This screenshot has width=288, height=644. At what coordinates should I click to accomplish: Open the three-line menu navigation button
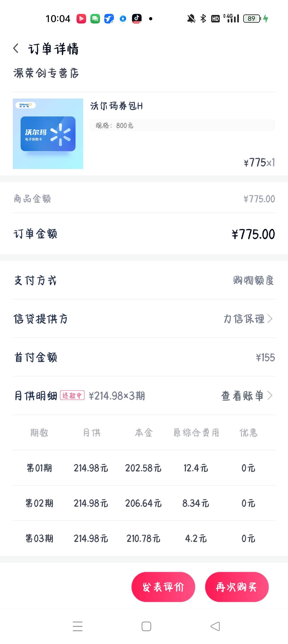(78, 626)
